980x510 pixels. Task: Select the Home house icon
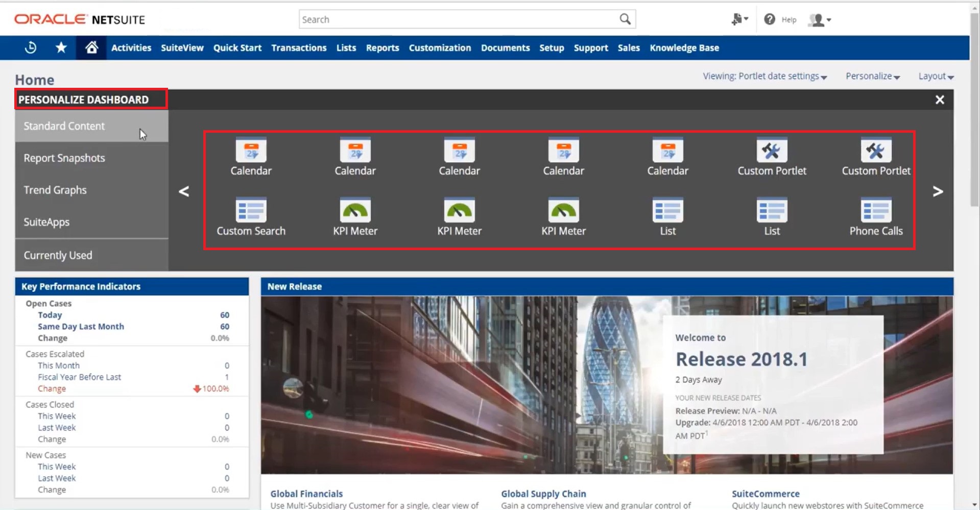point(91,47)
